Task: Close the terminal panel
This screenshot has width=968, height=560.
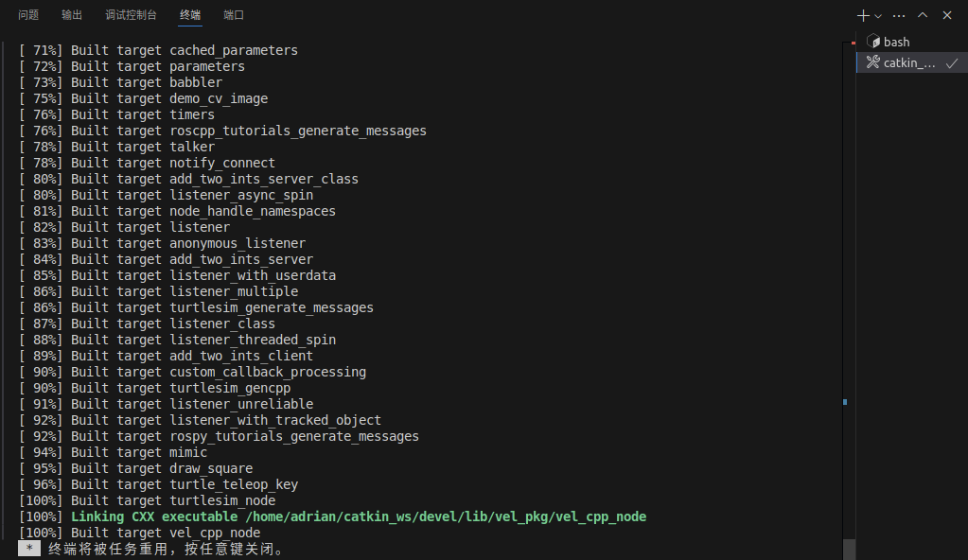Action: pos(947,15)
